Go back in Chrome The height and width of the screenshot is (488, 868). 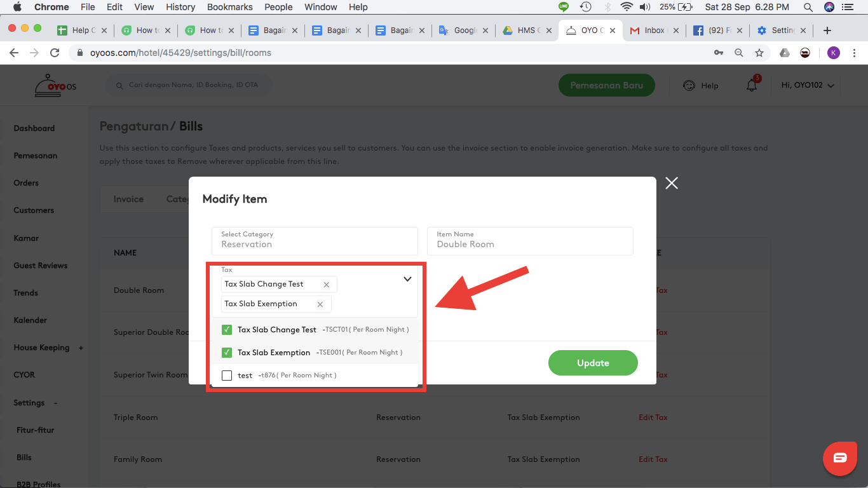(14, 53)
